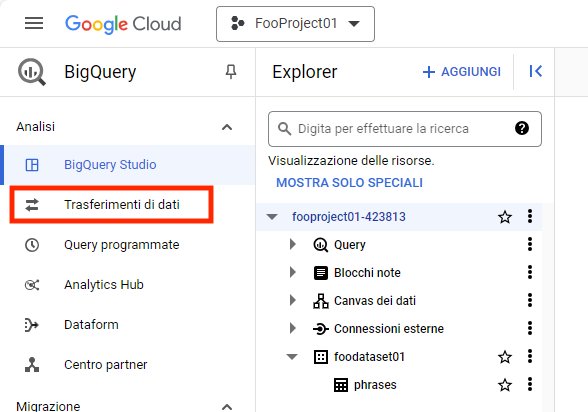Select Connessioni esterne

click(x=388, y=329)
